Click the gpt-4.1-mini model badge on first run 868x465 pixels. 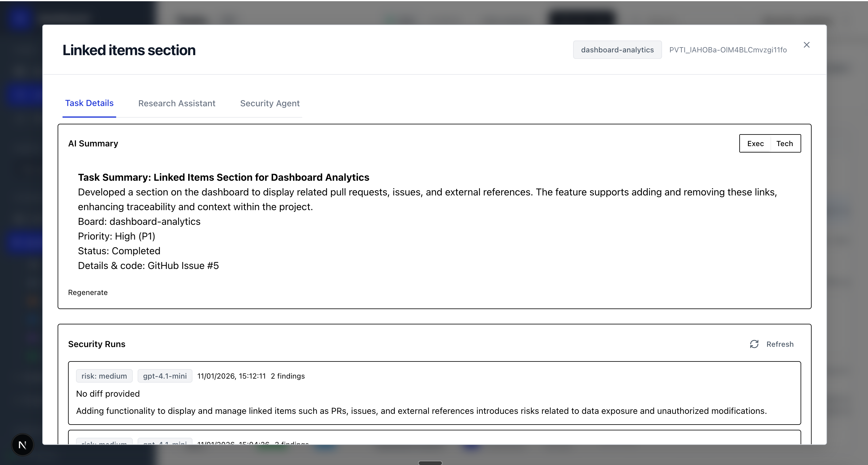pos(165,376)
